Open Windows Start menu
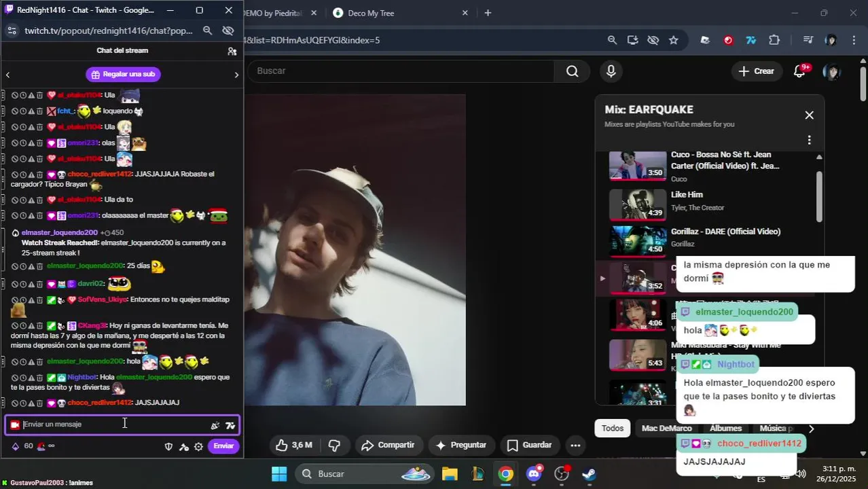Screen dimensions: 868x489 pos(279,473)
